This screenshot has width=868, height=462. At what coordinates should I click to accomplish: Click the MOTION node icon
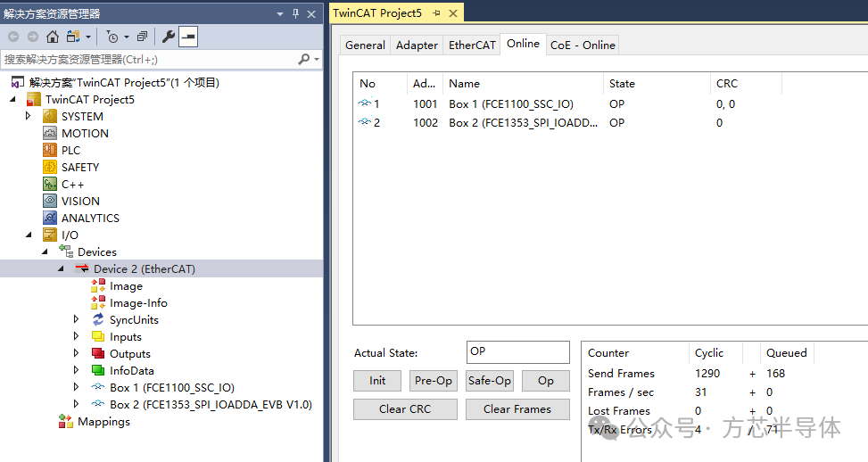(x=50, y=134)
